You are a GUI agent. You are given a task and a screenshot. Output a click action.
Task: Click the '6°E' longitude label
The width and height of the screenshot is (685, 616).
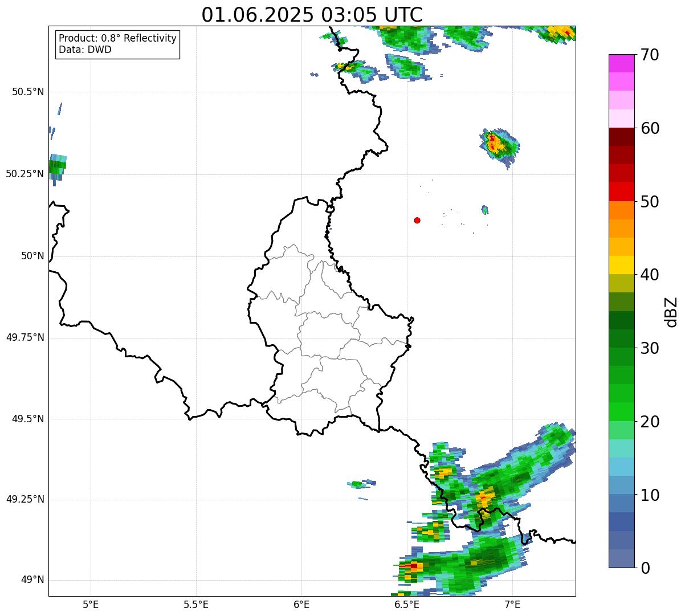[x=301, y=604]
